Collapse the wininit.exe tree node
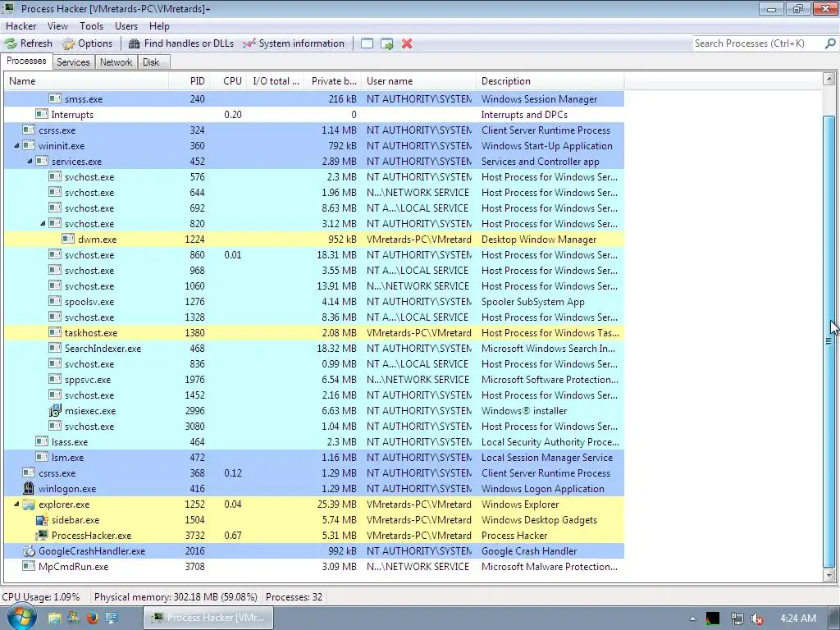 click(16, 145)
